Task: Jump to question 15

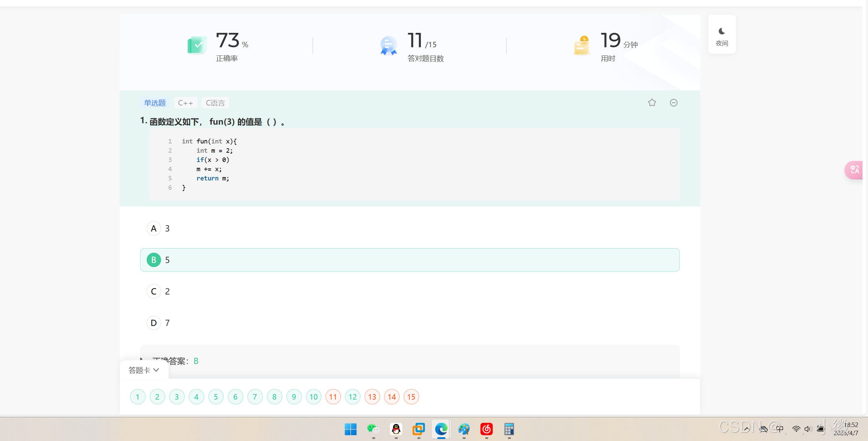Action: (x=411, y=397)
